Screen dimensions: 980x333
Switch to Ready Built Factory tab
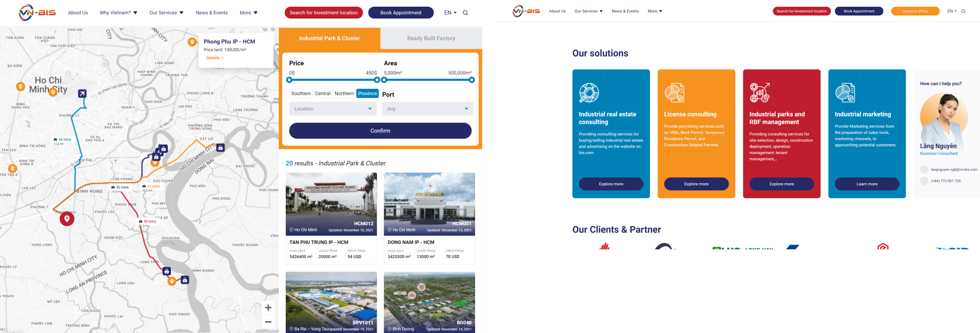pyautogui.click(x=431, y=38)
